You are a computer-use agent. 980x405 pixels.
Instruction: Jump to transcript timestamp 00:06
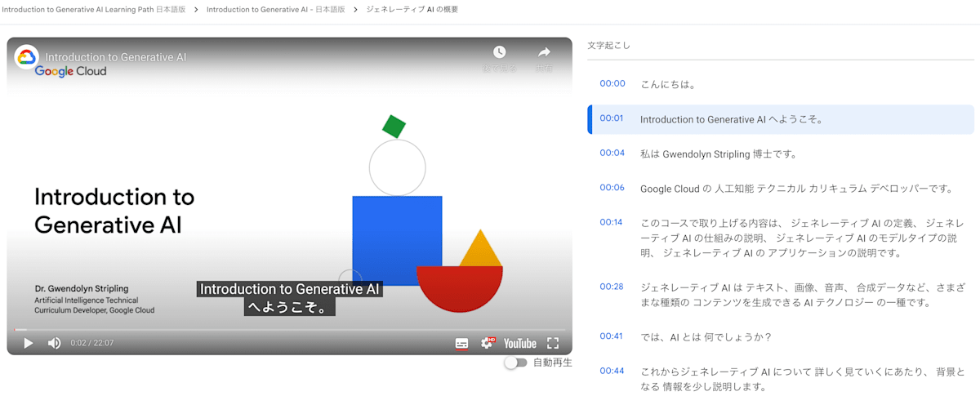pos(612,188)
